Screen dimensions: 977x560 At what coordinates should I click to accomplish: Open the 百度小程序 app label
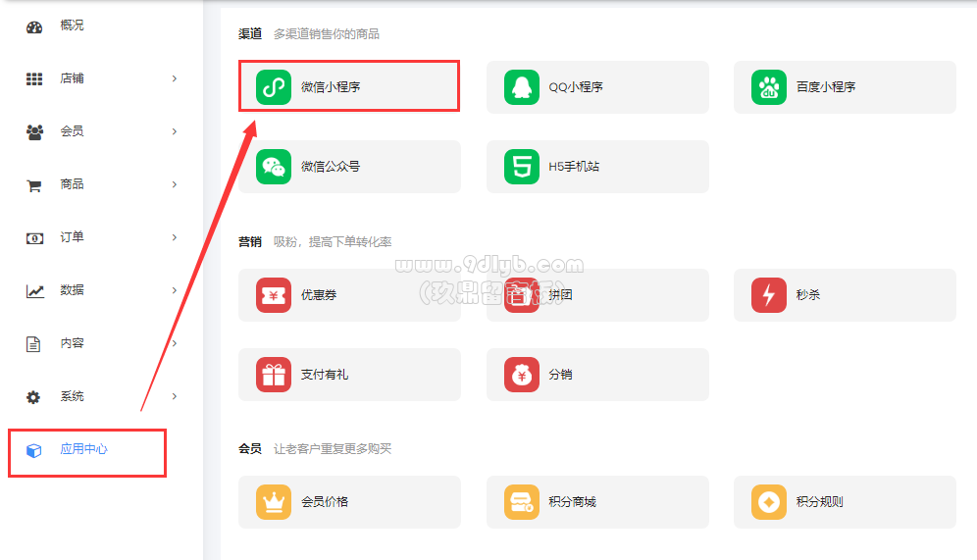coord(826,87)
